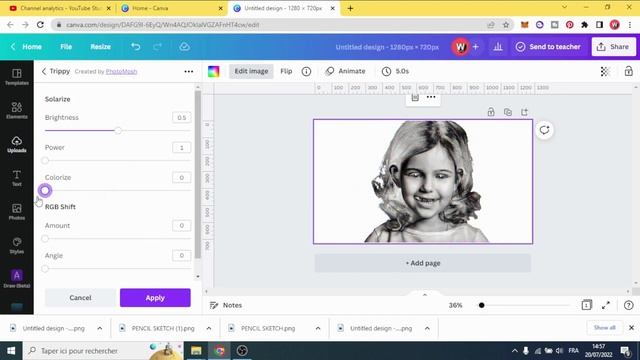
Task: Expand PENCIL SKETCH.png download options
Action: tap(318, 328)
